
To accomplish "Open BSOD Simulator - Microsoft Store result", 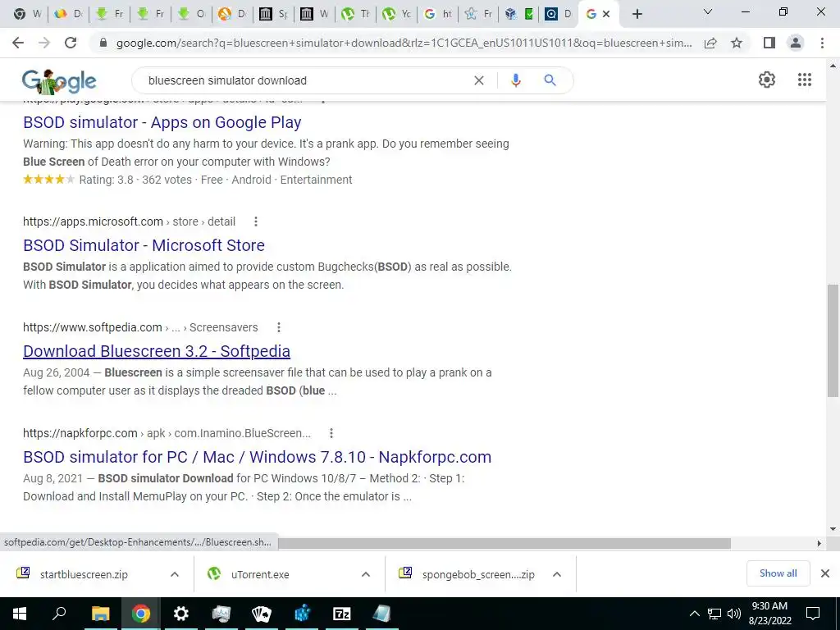I will (x=144, y=245).
